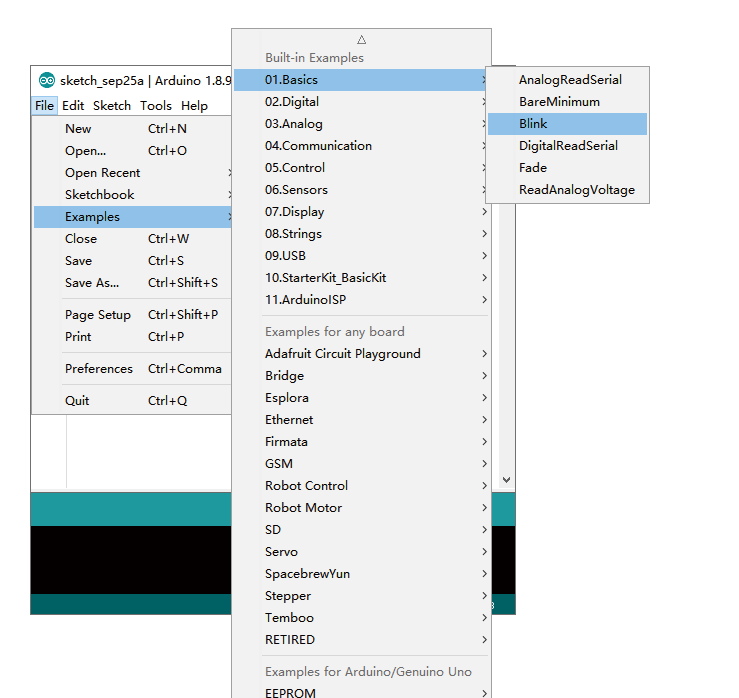Open the Stepper library examples

pyautogui.click(x=361, y=596)
